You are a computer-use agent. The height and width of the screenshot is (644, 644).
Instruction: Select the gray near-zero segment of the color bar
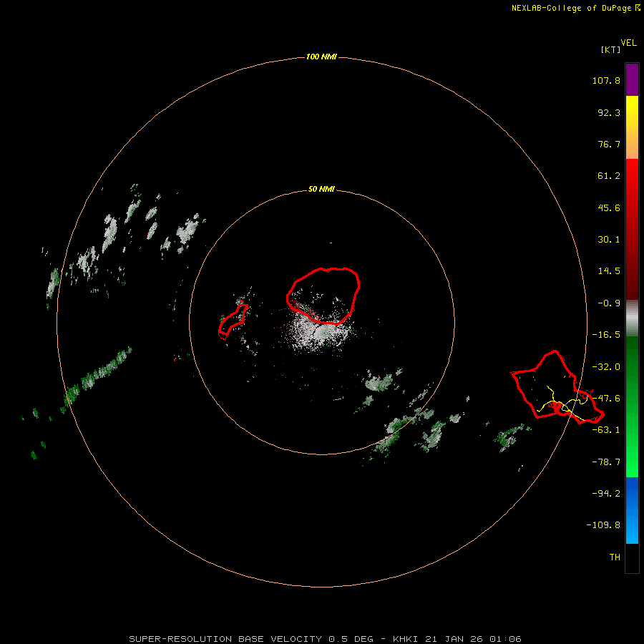632,318
